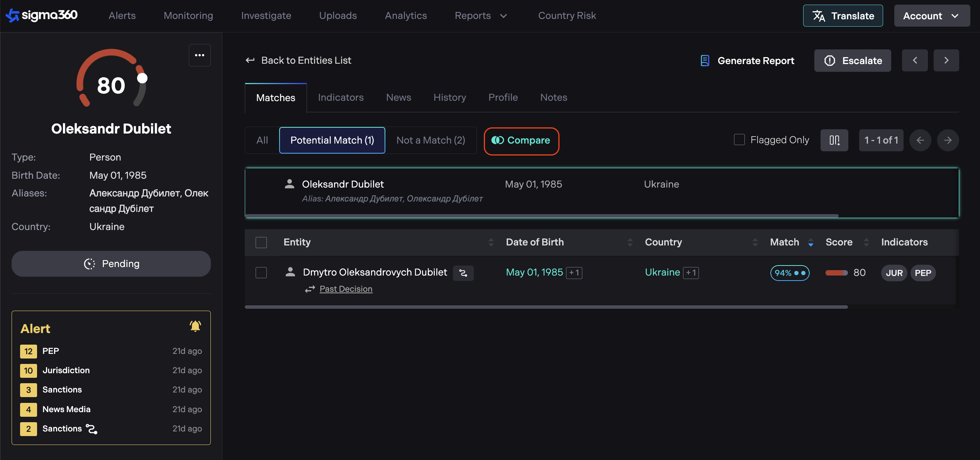Select the Not a Match (2) filter
The width and height of the screenshot is (980, 460).
[x=431, y=140]
